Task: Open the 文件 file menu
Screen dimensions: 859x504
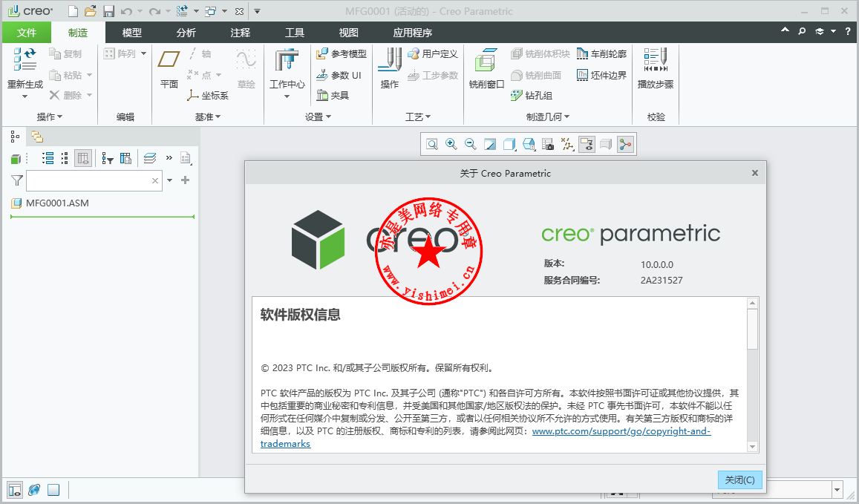Action: pos(26,33)
